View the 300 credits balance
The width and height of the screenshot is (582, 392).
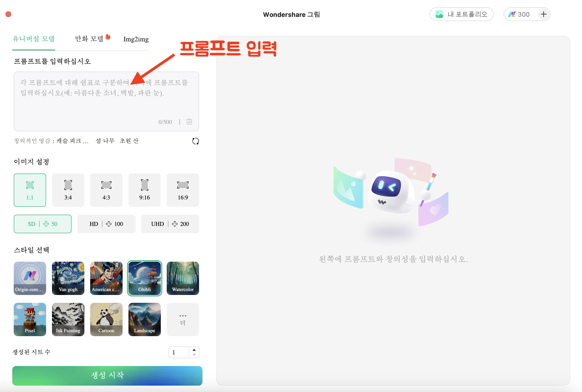pyautogui.click(x=519, y=14)
